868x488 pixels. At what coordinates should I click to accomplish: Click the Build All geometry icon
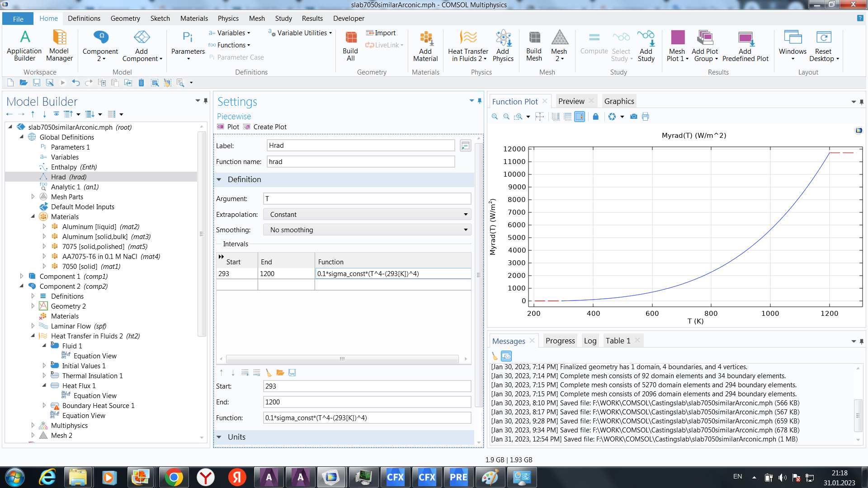(350, 46)
